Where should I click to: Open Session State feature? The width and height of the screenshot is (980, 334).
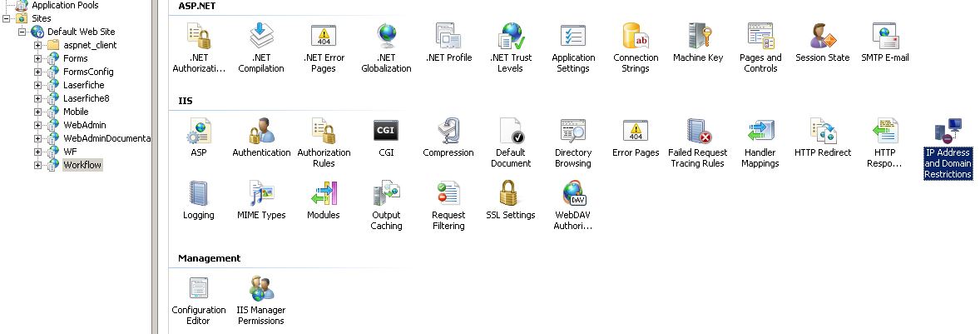[823, 43]
